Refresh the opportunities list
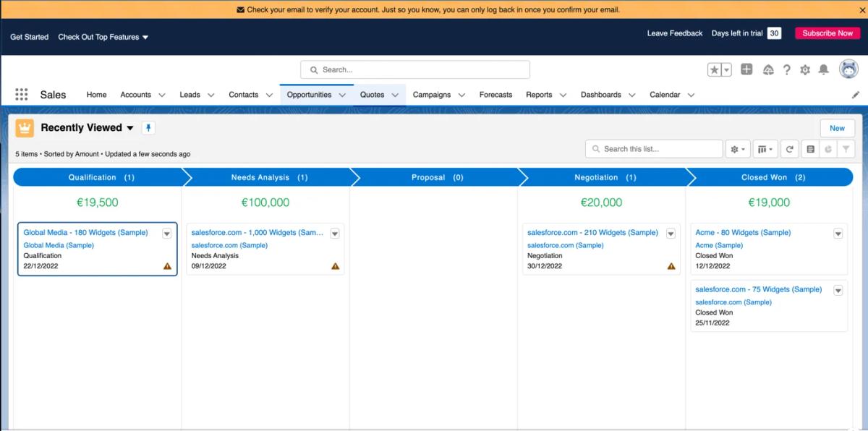 click(x=790, y=149)
